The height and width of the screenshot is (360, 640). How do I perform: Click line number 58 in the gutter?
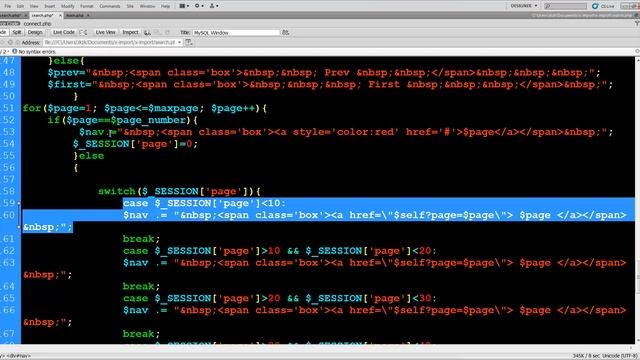click(x=8, y=191)
